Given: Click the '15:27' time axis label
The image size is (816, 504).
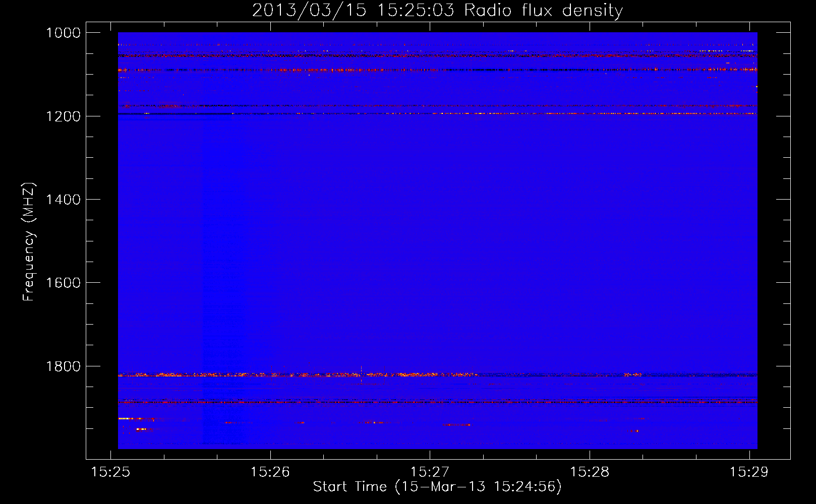Looking at the screenshot, I should click(x=430, y=472).
